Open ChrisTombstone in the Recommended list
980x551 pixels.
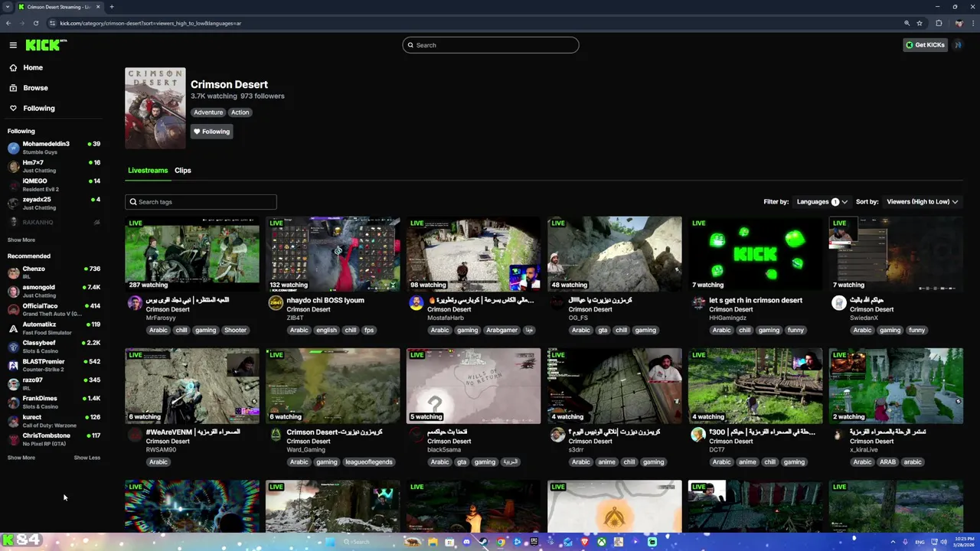[54, 439]
